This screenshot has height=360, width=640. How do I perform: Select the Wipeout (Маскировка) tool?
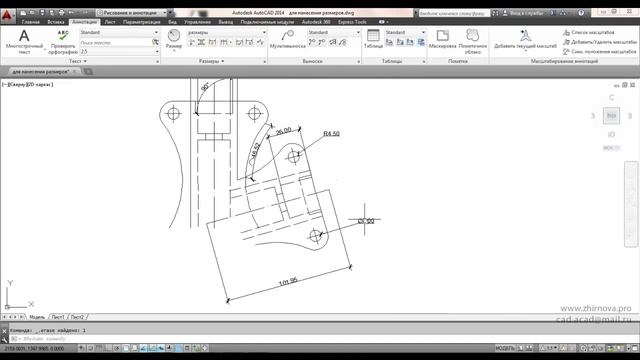pyautogui.click(x=442, y=39)
